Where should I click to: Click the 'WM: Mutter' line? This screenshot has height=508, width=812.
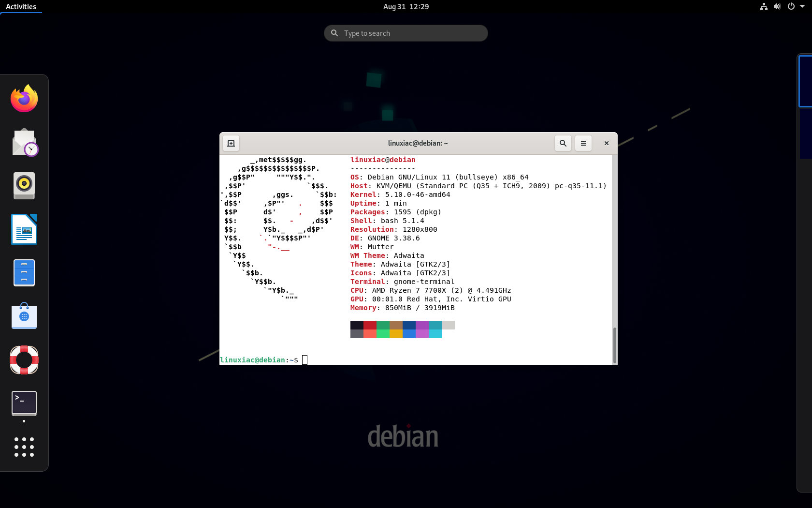coord(372,247)
